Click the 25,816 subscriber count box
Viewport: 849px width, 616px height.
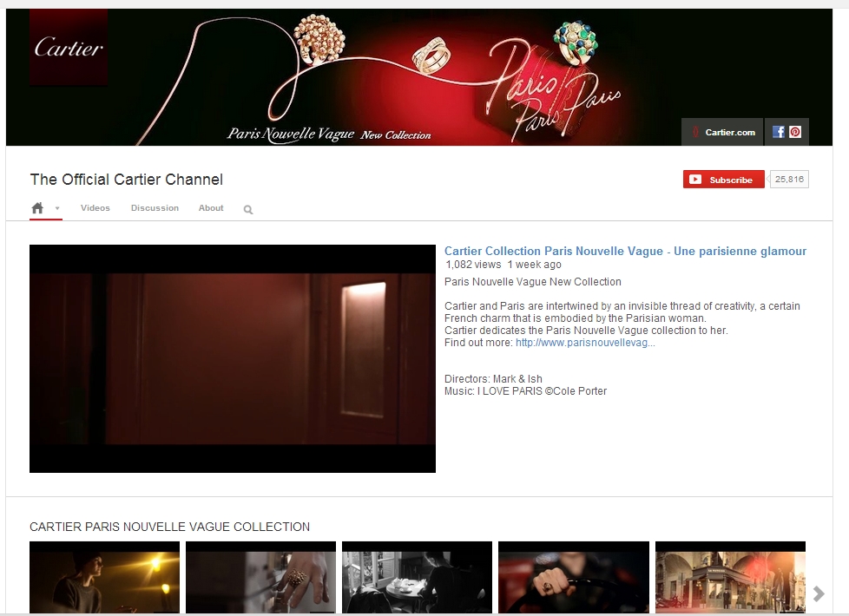coord(789,180)
